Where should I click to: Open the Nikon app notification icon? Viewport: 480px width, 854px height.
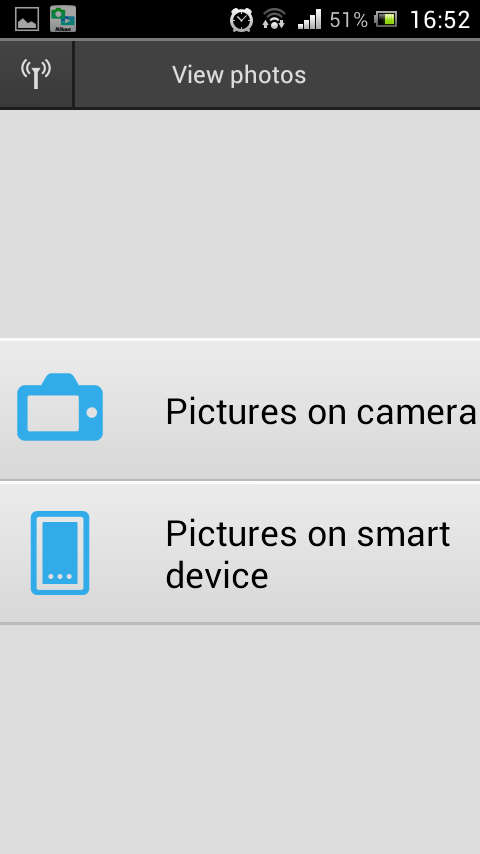(x=63, y=19)
